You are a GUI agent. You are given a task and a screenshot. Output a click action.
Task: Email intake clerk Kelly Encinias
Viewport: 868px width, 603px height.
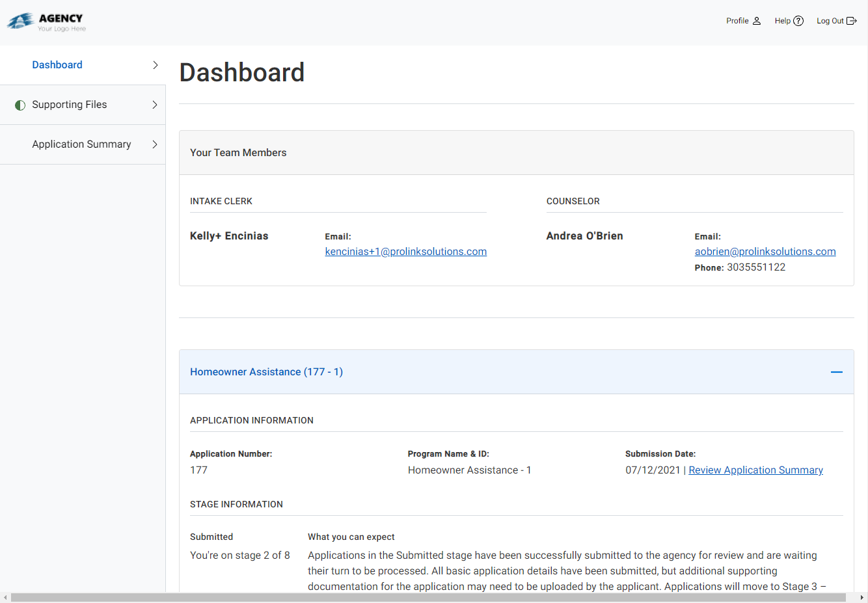[x=405, y=251]
